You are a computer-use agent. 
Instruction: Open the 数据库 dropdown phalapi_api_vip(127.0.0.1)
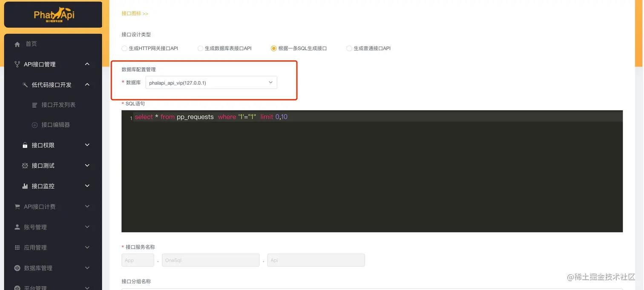(211, 83)
